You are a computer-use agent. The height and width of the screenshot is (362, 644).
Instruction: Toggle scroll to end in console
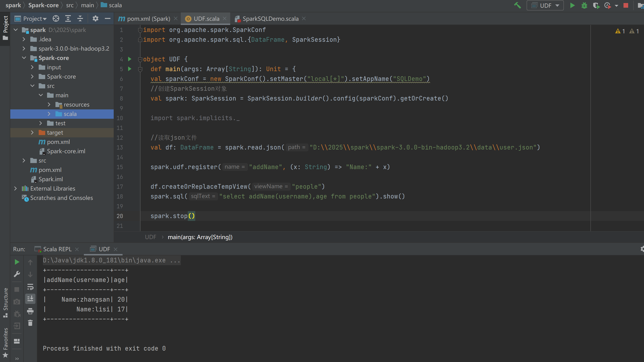pyautogui.click(x=30, y=298)
